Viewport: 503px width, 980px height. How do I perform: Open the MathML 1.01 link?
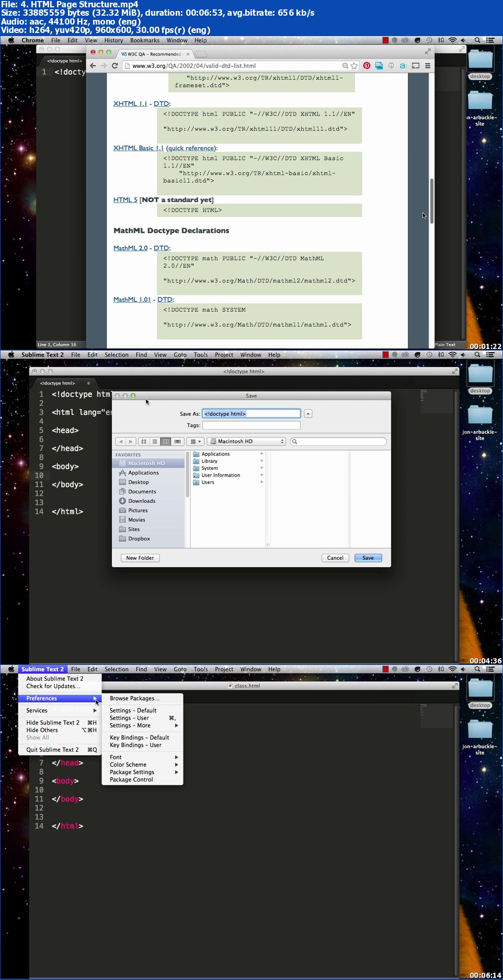[x=132, y=299]
